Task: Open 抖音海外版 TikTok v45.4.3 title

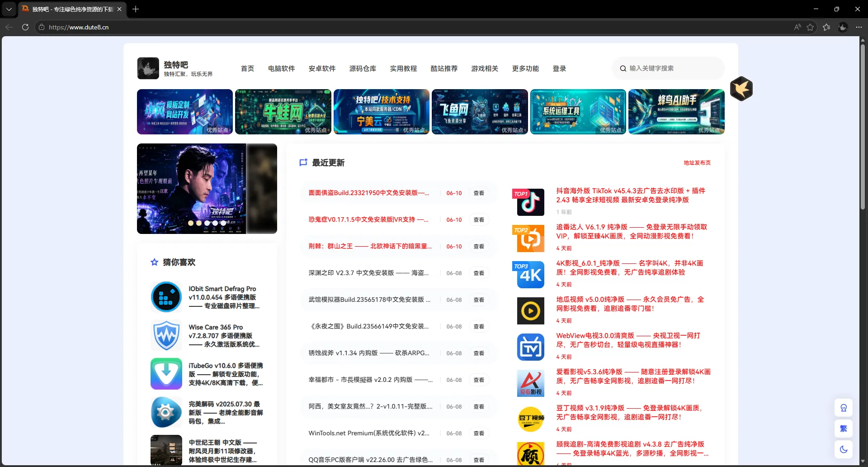Action: (x=631, y=195)
